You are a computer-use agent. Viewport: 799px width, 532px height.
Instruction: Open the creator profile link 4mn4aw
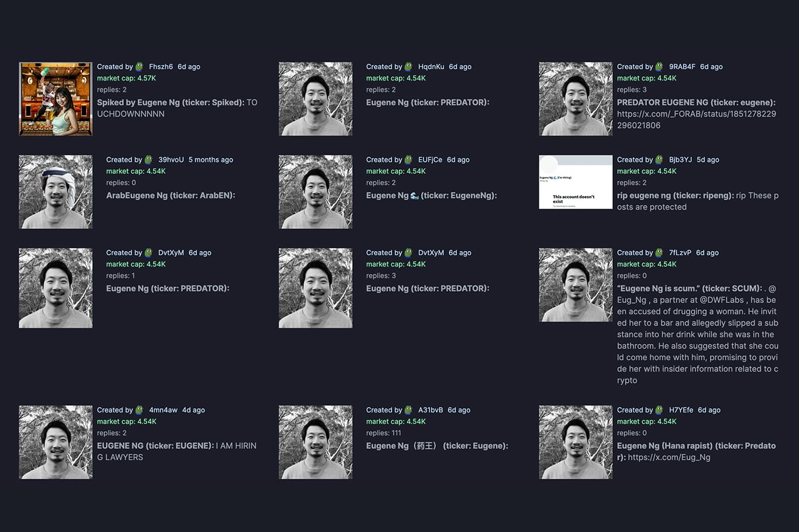[163, 410]
